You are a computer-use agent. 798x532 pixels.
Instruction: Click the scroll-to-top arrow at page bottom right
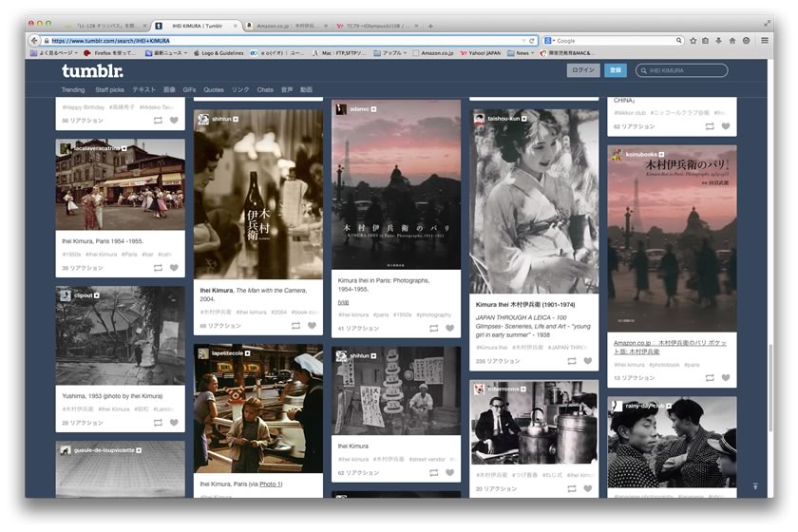[756, 486]
